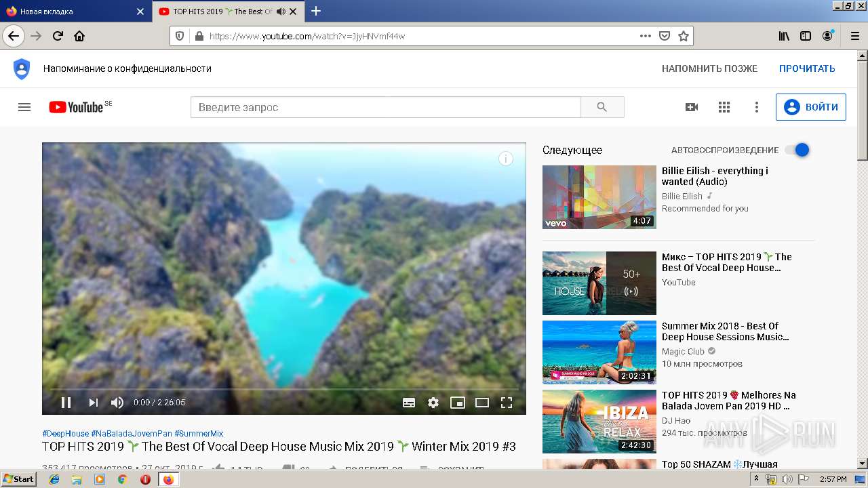Click ПРОЧИТАТЬ privacy reminder button
Screen dimensions: 868x488
click(807, 68)
